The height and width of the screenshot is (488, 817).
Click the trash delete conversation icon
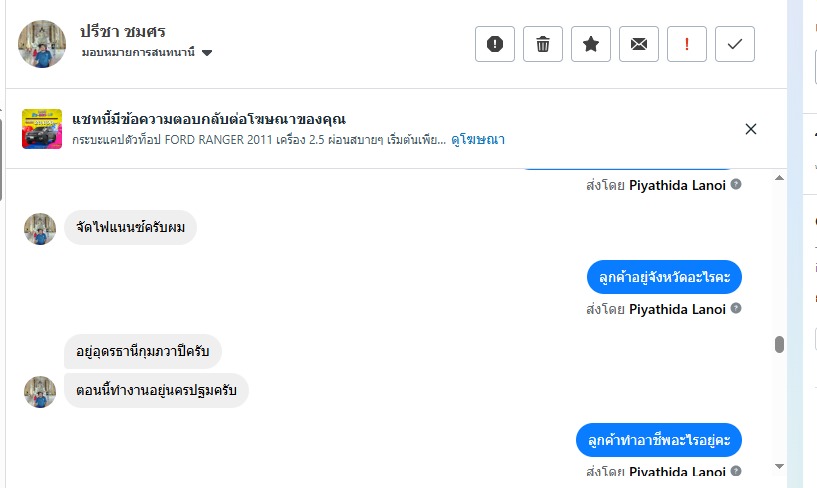(x=543, y=44)
